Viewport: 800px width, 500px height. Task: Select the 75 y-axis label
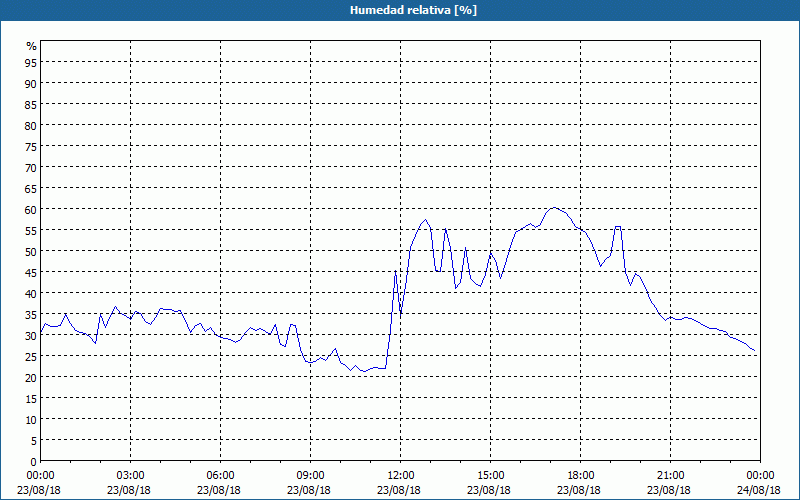(x=31, y=146)
